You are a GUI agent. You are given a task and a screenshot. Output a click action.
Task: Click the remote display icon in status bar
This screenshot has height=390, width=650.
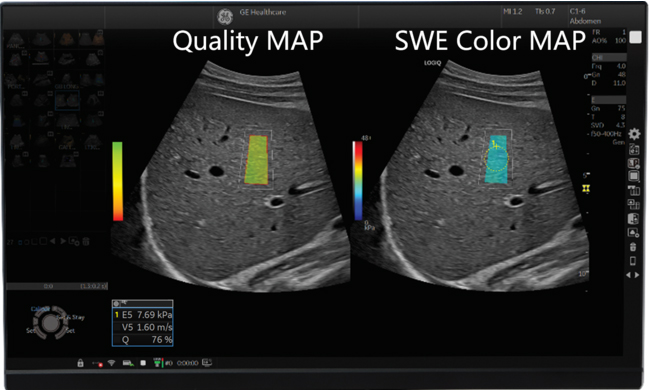click(207, 363)
